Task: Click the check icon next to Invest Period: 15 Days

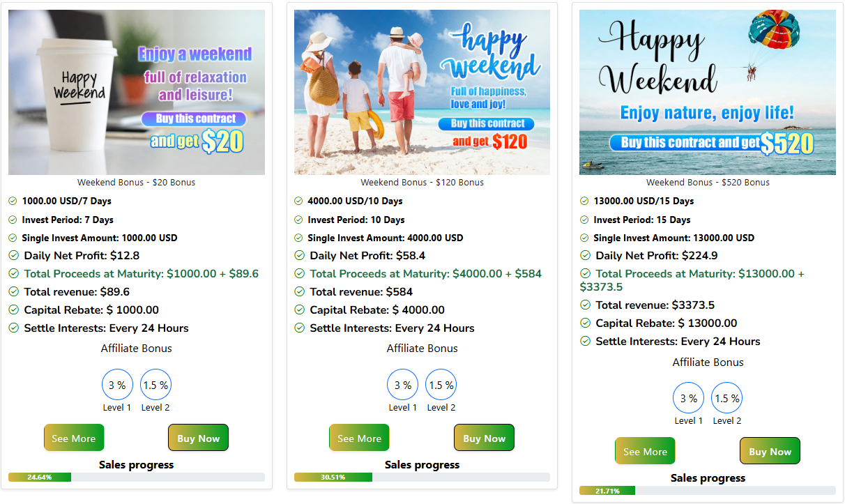Action: tap(584, 220)
